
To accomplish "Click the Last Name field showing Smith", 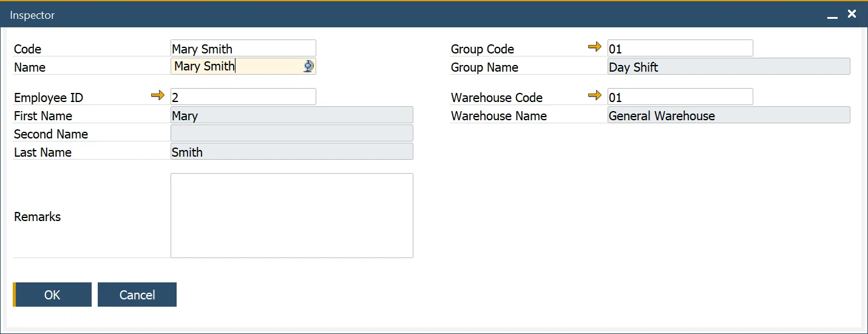I will click(x=291, y=152).
